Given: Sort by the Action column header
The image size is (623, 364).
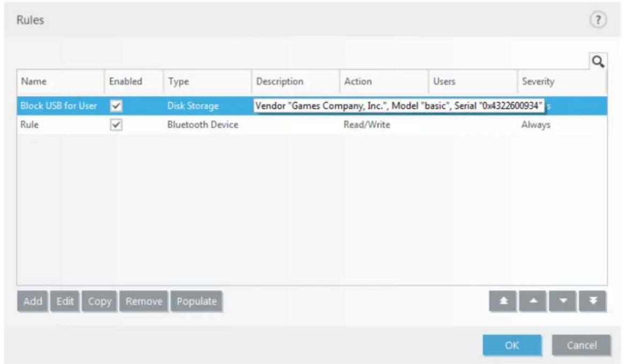Looking at the screenshot, I should click(384, 81).
